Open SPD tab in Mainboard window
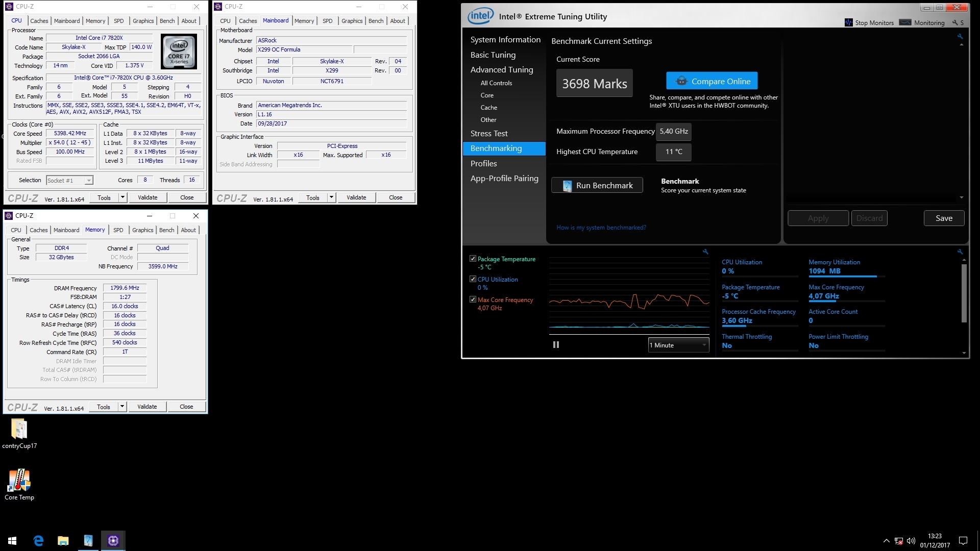980x551 pixels. 328,21
